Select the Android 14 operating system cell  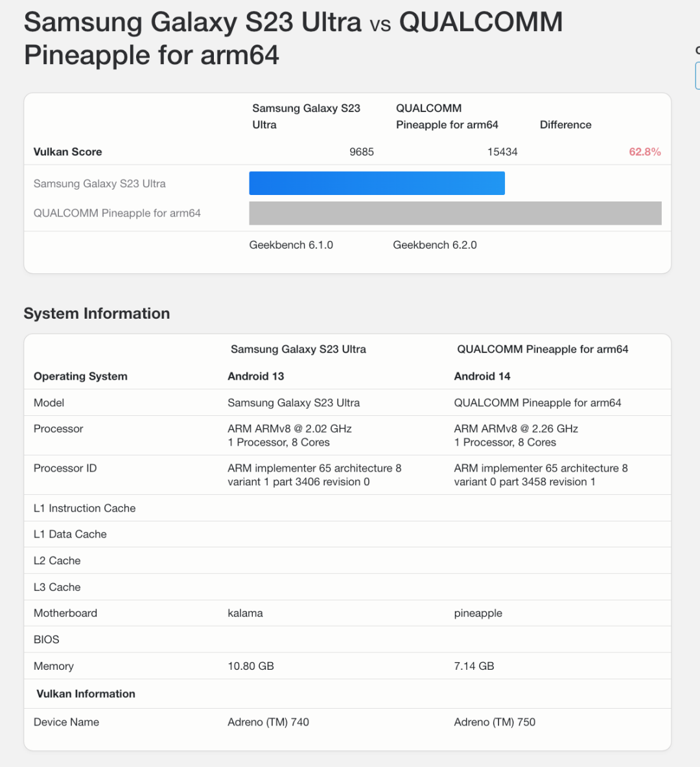(482, 376)
